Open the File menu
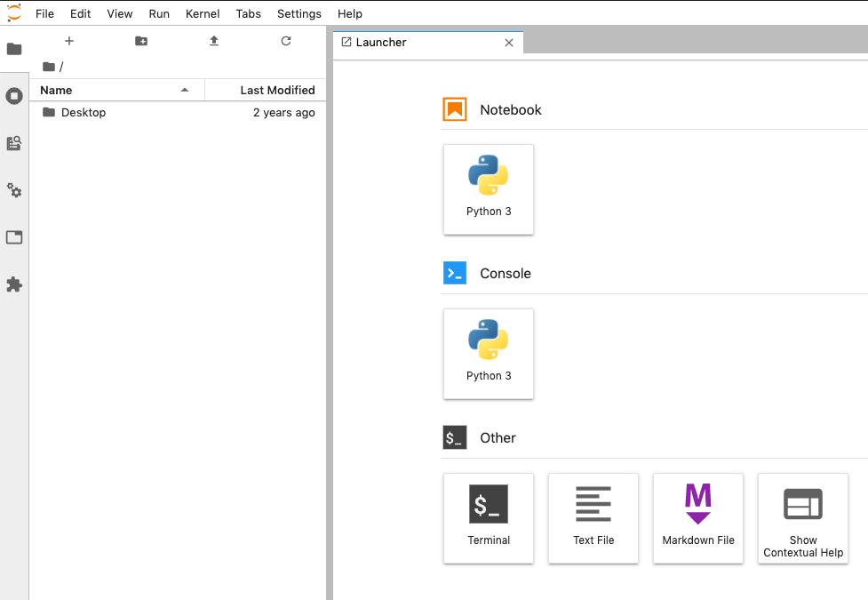 pyautogui.click(x=44, y=13)
